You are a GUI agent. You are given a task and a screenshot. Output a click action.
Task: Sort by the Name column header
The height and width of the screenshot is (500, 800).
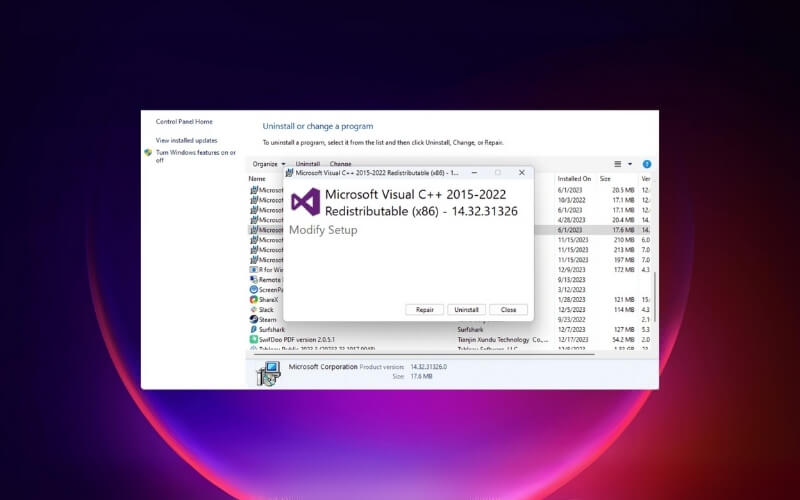click(257, 179)
